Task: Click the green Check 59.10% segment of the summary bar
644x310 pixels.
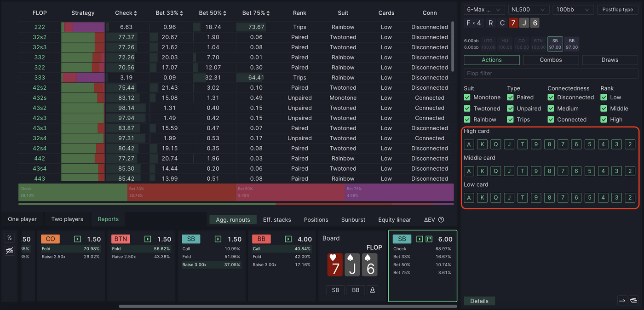Action: [x=73, y=192]
